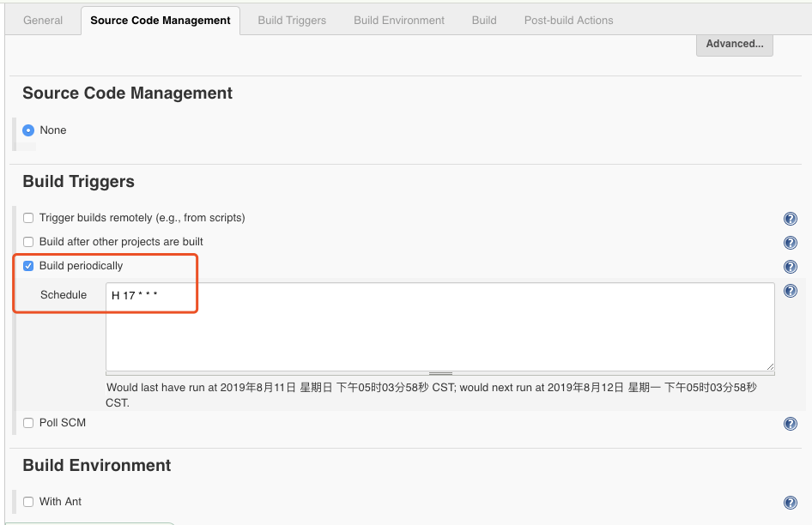Screen dimensions: 812x525
Task: Click the Schedule label
Action: pos(64,294)
